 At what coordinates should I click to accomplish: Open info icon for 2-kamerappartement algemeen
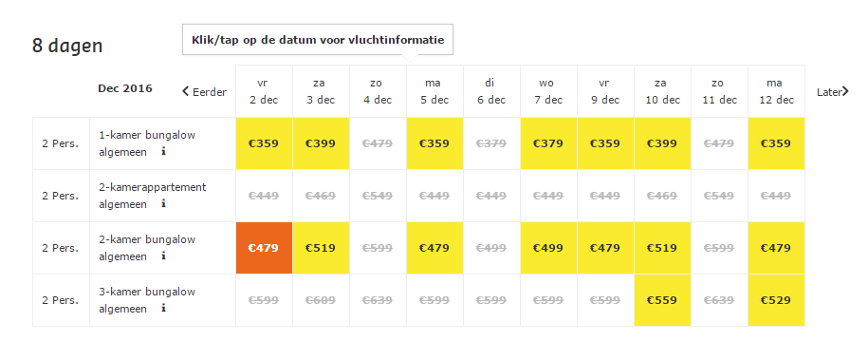[x=163, y=203]
